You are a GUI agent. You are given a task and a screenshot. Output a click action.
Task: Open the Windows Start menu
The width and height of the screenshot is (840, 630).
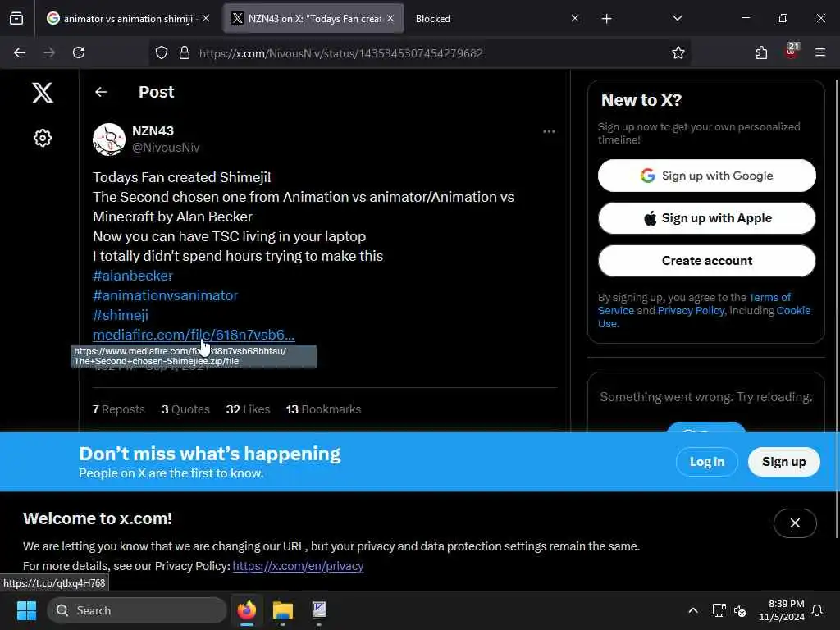click(26, 610)
